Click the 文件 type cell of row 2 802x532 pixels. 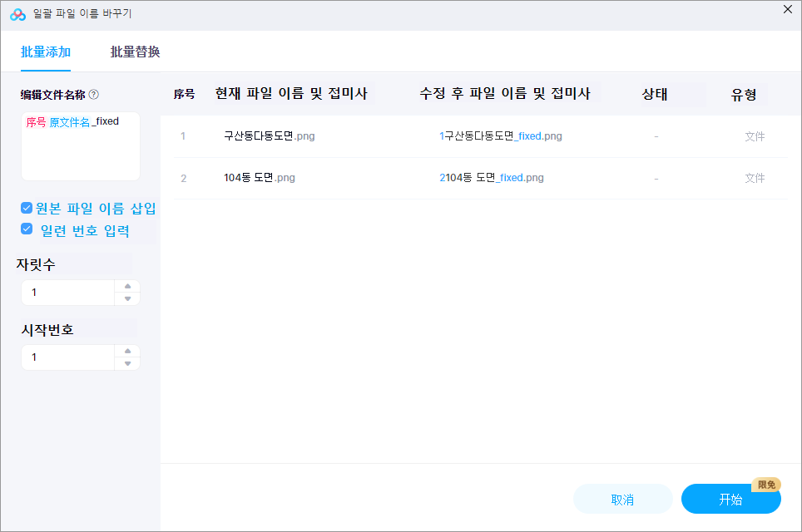pos(755,178)
